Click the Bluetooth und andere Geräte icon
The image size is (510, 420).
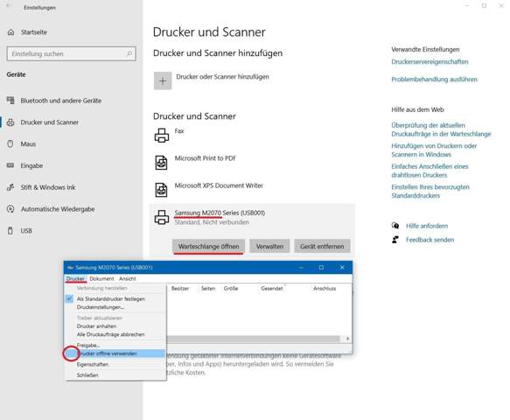(10, 101)
